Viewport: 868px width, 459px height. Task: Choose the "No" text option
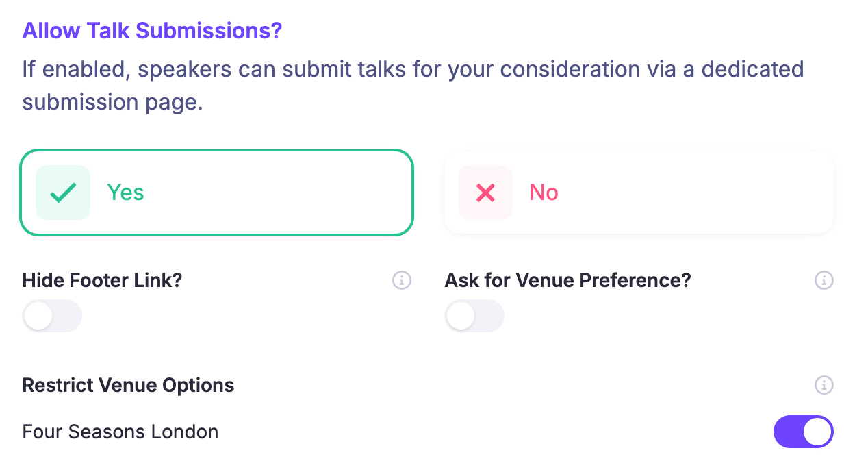tap(544, 193)
